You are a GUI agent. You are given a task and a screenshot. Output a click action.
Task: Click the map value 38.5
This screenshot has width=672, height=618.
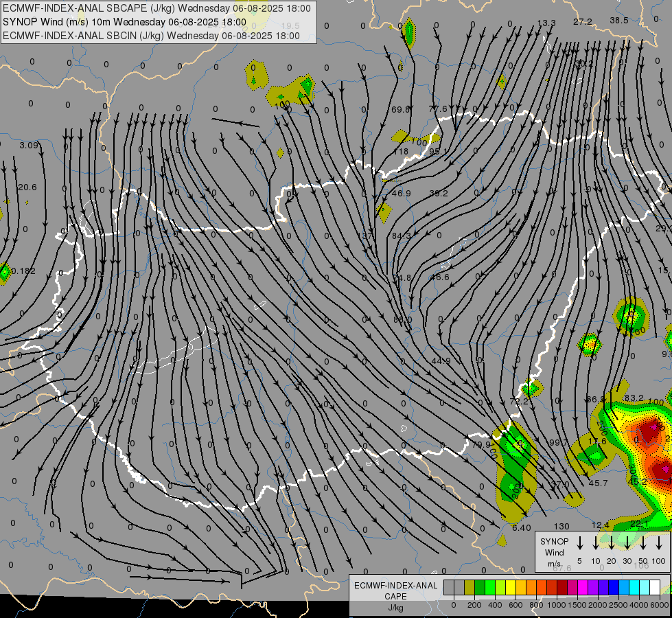tap(619, 21)
